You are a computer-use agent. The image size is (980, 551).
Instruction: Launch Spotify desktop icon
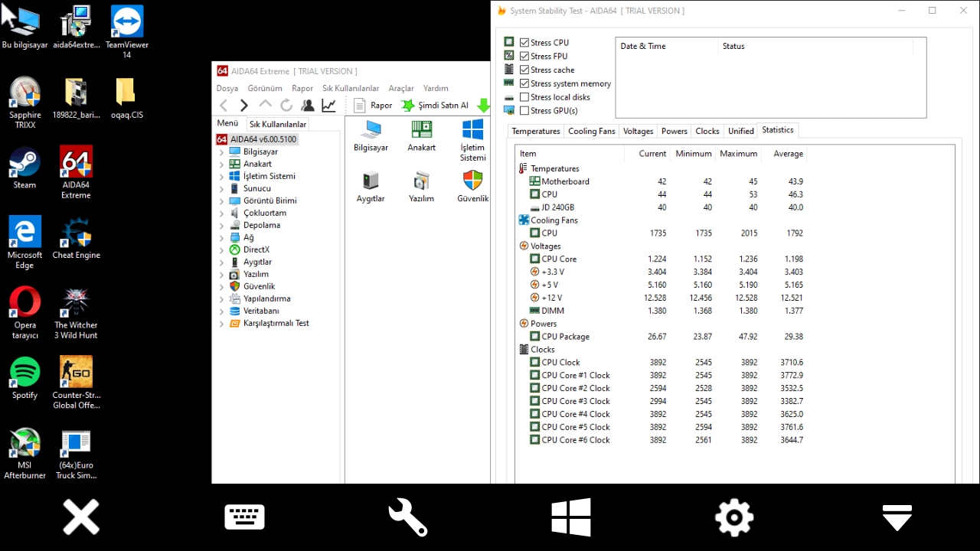pyautogui.click(x=24, y=378)
